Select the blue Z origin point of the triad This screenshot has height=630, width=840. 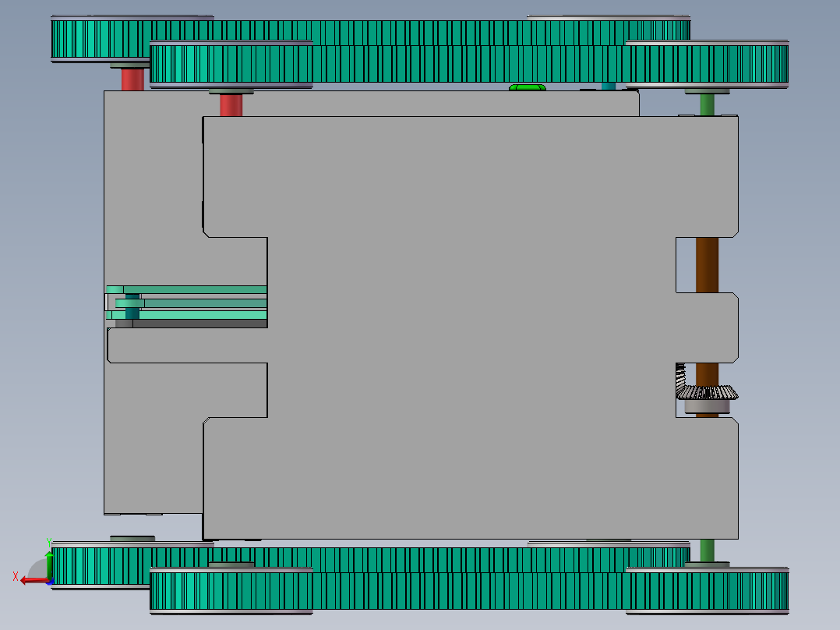pyautogui.click(x=50, y=582)
